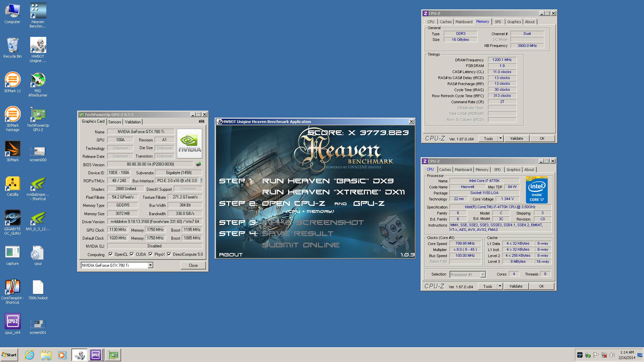Launch 3DMark Vantage shortcut

(x=12, y=119)
